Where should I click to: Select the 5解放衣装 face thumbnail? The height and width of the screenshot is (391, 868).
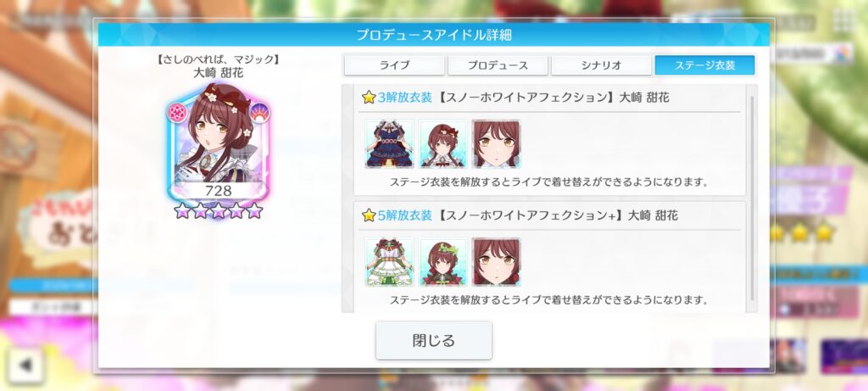click(497, 262)
